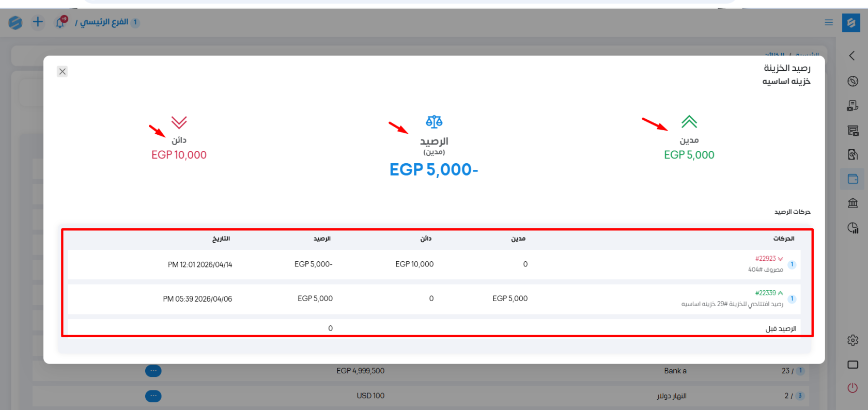Open the dashboard gauge sidebar icon
The width and height of the screenshot is (868, 410).
click(853, 81)
